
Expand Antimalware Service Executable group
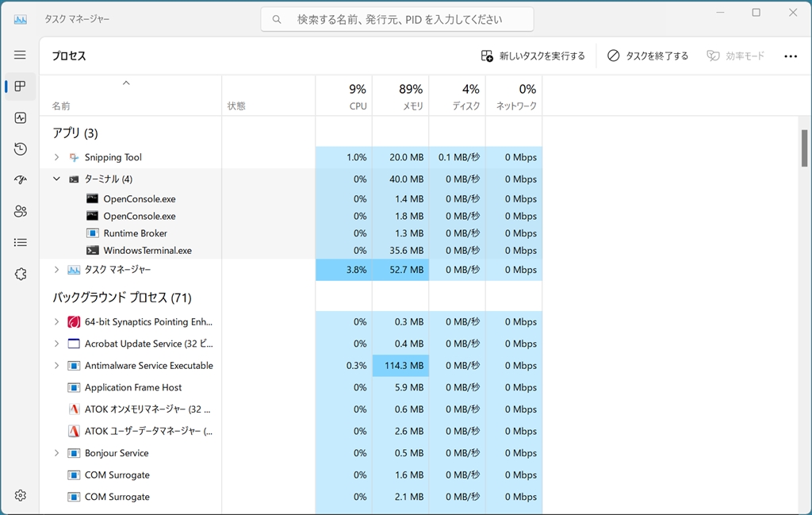56,365
